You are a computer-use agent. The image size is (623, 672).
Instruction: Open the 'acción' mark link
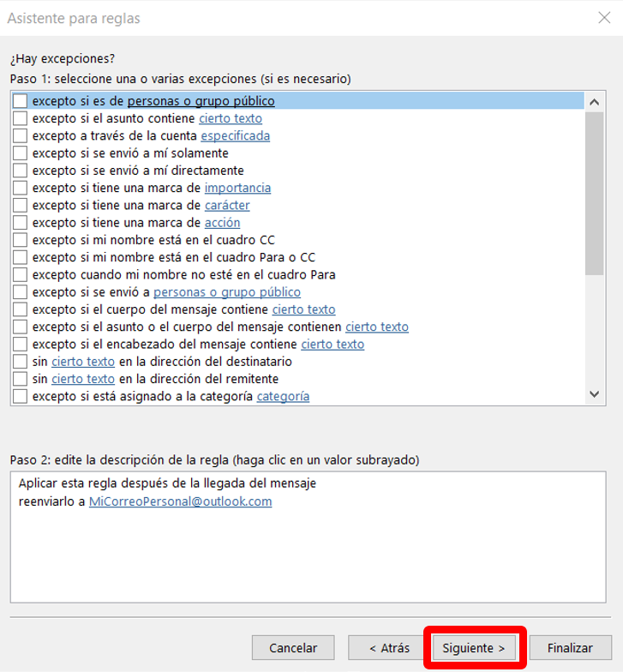point(222,223)
